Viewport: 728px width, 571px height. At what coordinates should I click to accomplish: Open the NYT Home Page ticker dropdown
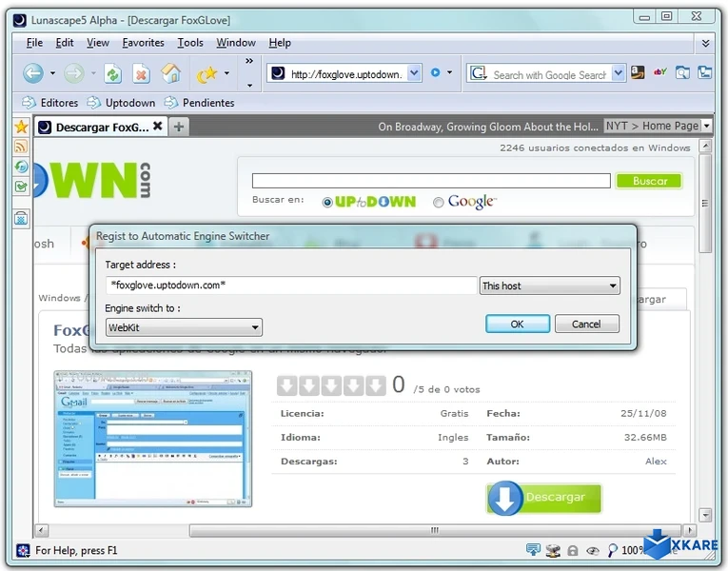coord(706,126)
